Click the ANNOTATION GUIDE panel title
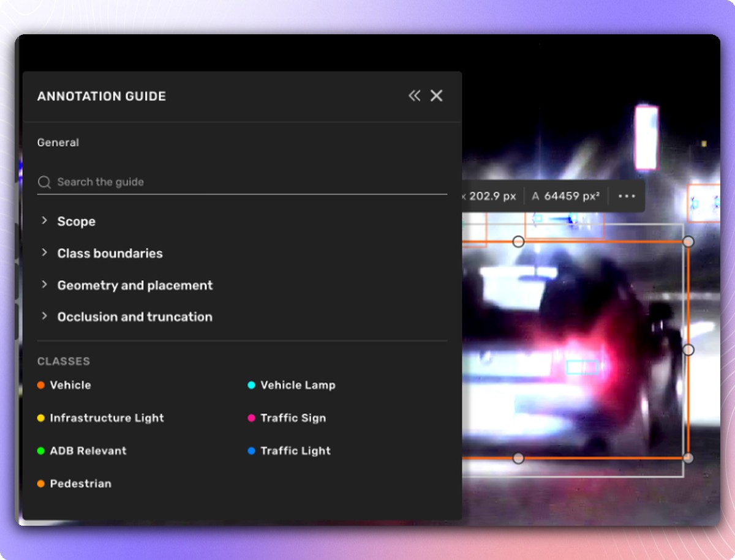735x560 pixels. (102, 96)
